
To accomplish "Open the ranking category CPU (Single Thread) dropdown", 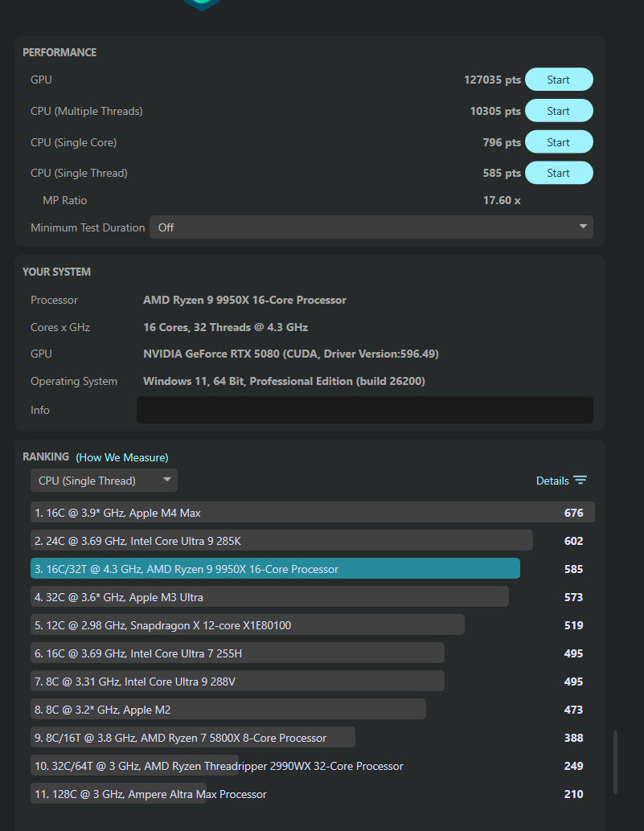I will point(104,481).
